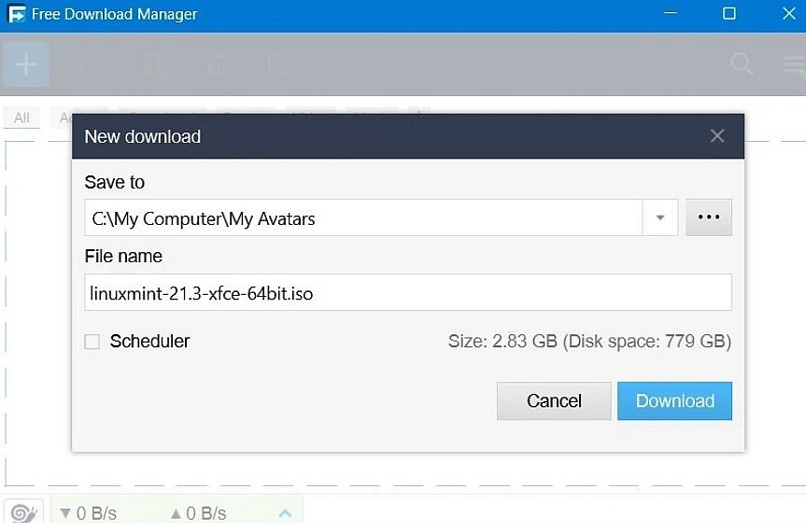Toggle snail mode speed limiter
The height and width of the screenshot is (532, 806).
(22, 512)
